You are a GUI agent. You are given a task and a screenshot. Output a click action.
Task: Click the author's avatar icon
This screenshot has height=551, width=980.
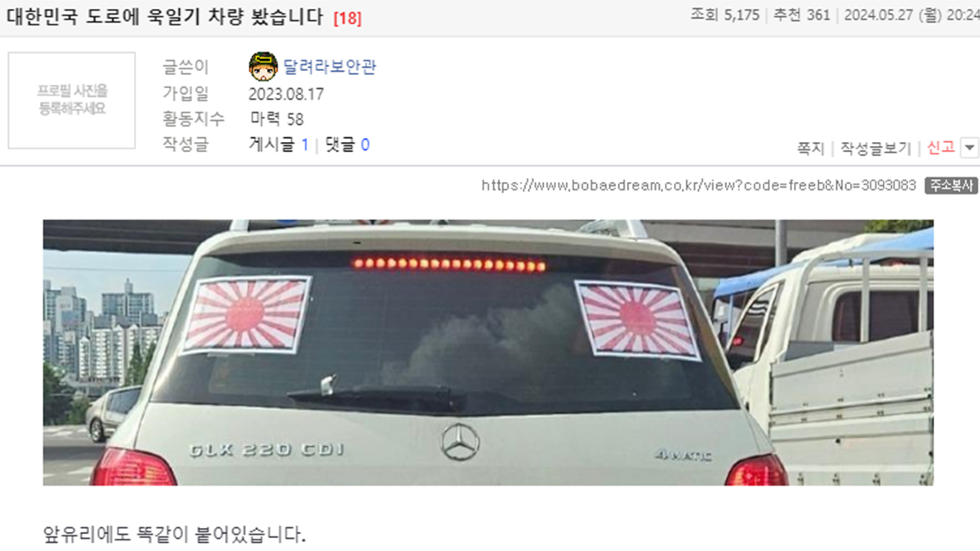[263, 67]
